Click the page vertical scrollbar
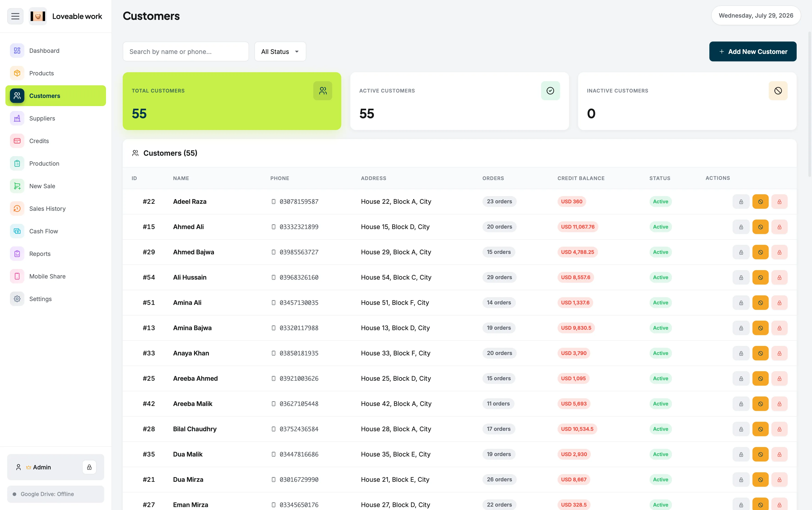Image resolution: width=812 pixels, height=510 pixels. click(809, 104)
